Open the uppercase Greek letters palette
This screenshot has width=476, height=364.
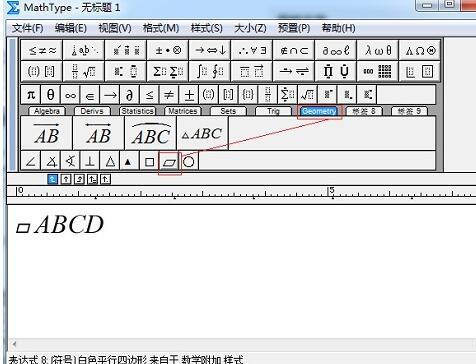click(x=420, y=50)
